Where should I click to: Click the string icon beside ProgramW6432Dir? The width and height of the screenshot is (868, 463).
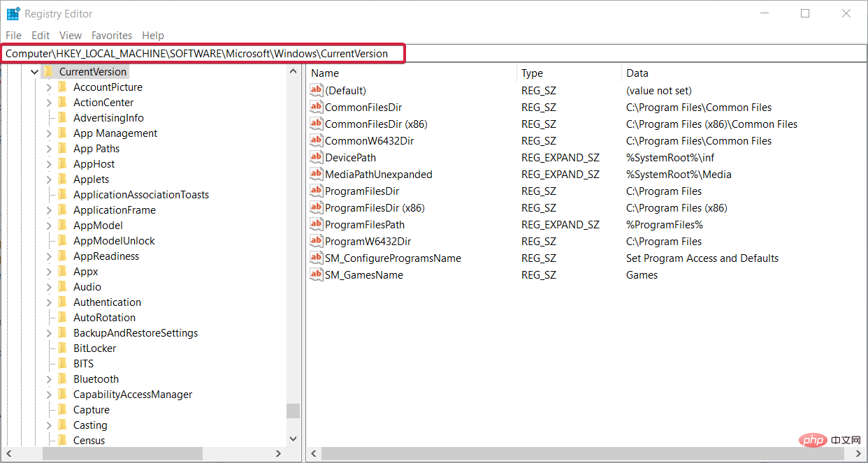click(316, 241)
